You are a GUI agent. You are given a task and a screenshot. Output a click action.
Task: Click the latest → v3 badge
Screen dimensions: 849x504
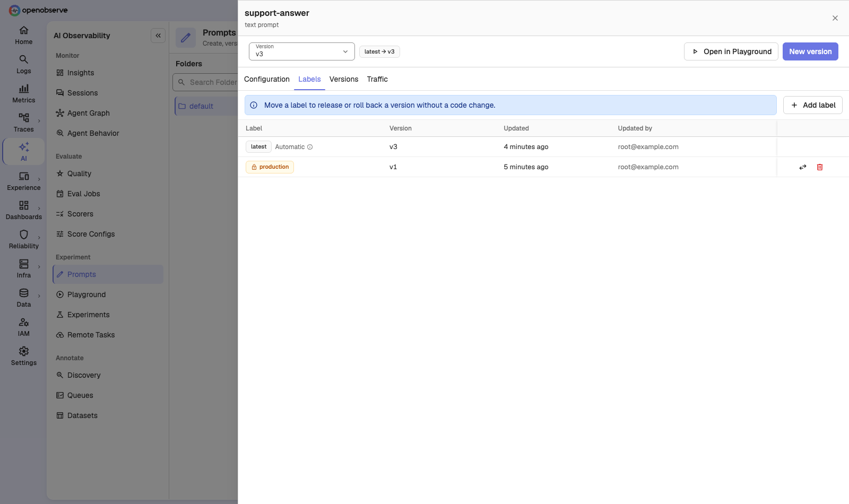click(x=379, y=51)
